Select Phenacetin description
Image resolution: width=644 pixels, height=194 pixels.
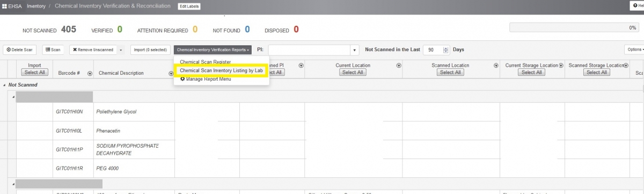pos(108,131)
